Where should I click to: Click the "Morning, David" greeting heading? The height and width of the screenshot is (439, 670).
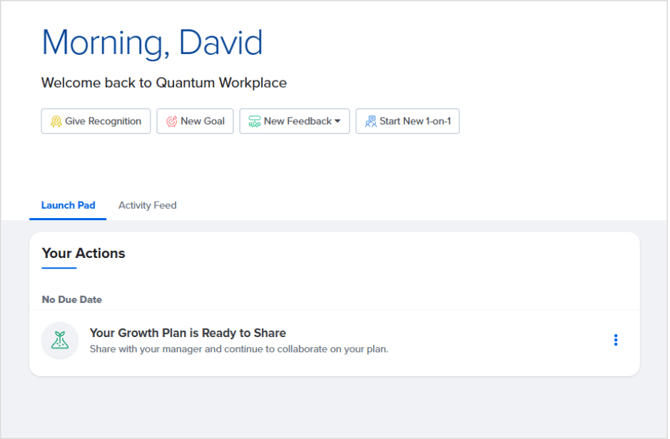pyautogui.click(x=152, y=42)
